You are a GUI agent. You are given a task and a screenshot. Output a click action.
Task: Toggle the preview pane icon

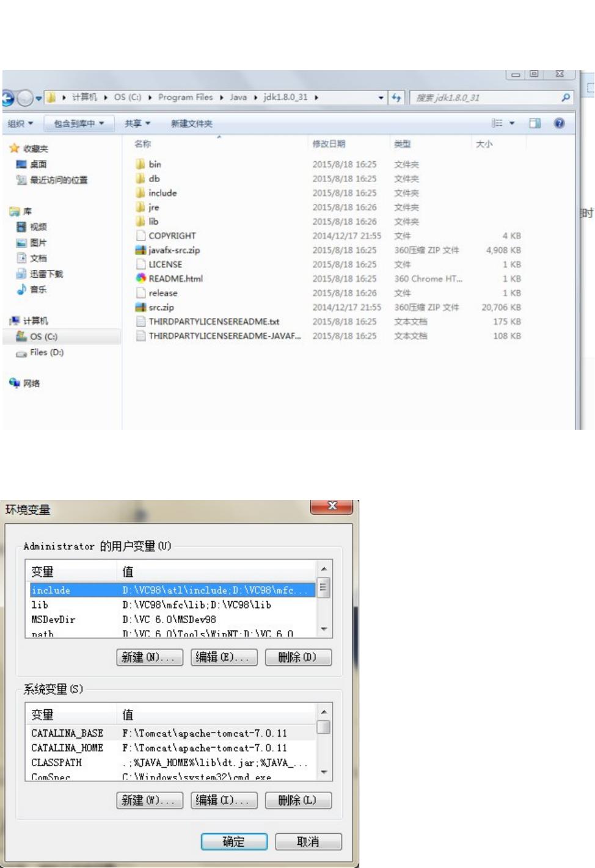(x=535, y=123)
